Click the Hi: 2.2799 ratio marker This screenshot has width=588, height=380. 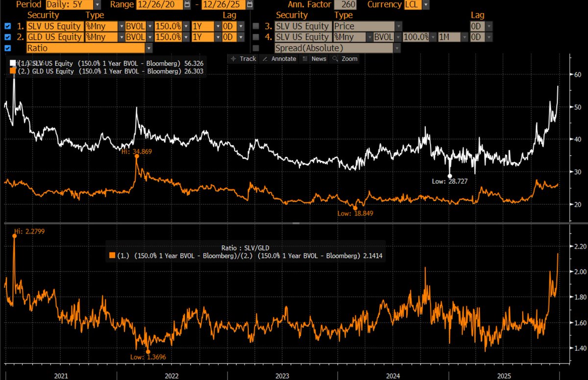(x=14, y=236)
